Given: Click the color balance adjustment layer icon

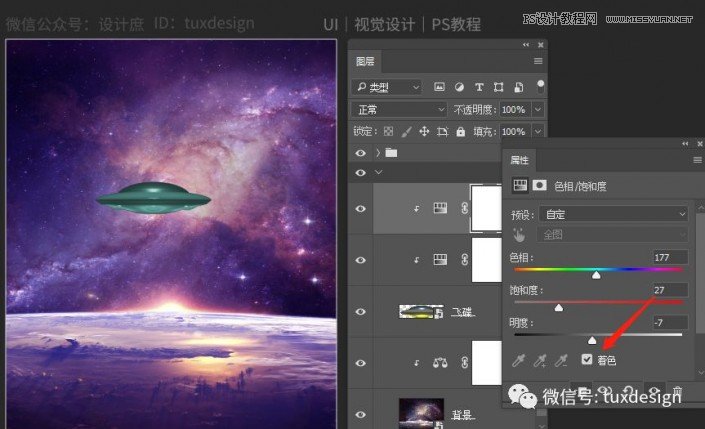Looking at the screenshot, I should (440, 362).
